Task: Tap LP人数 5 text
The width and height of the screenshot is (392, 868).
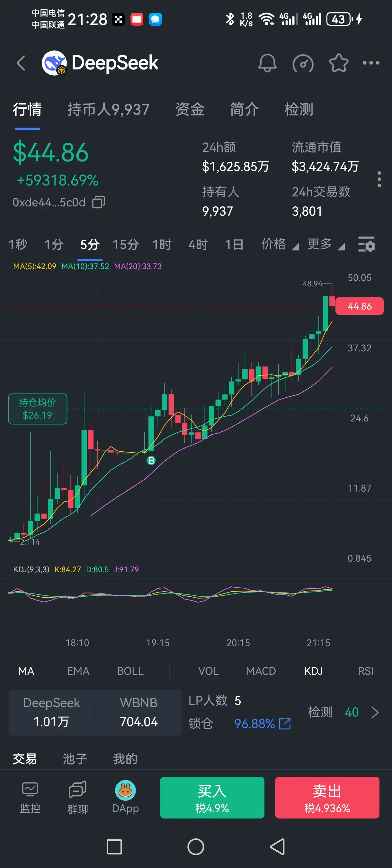Action: 215,701
